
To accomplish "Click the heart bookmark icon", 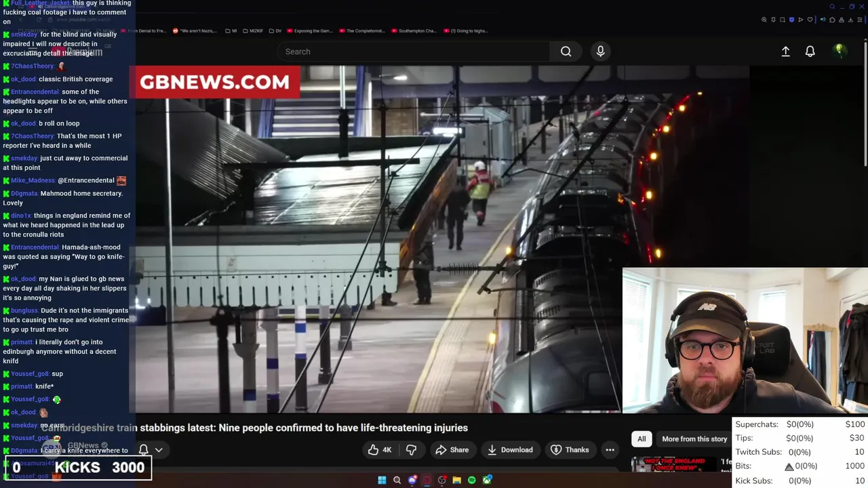I will (810, 20).
